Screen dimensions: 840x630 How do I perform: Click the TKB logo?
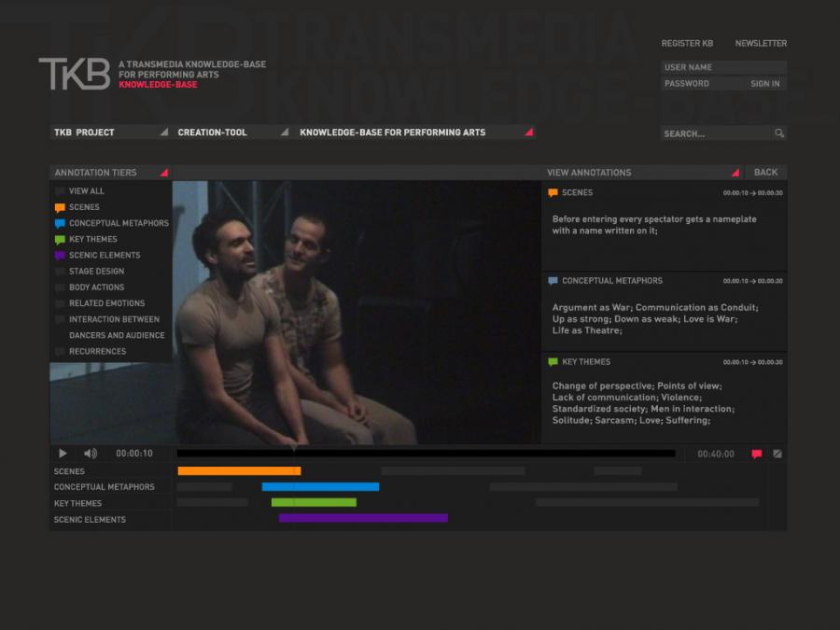point(74,74)
